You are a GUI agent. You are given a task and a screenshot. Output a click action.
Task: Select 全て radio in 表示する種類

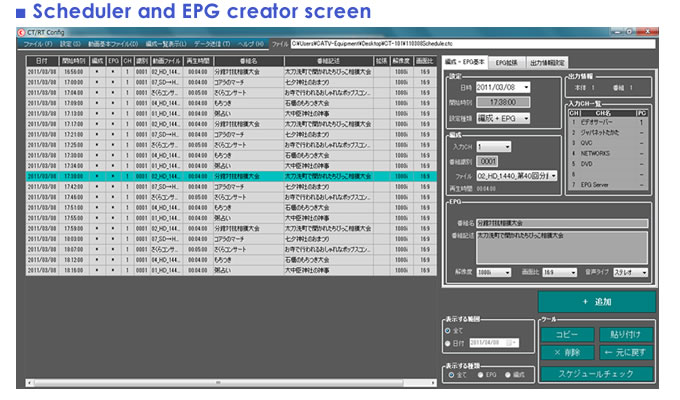[451, 375]
